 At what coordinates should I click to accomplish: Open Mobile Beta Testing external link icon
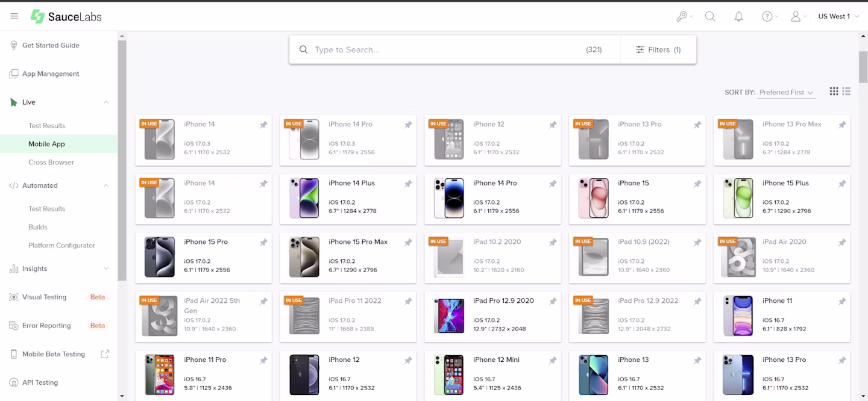[105, 354]
